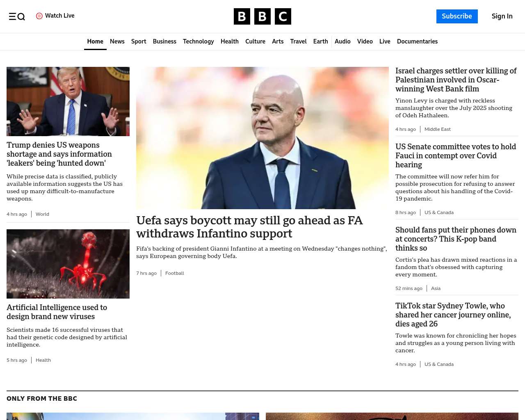The width and height of the screenshot is (525, 420).
Task: Select the Home tab
Action: click(95, 41)
